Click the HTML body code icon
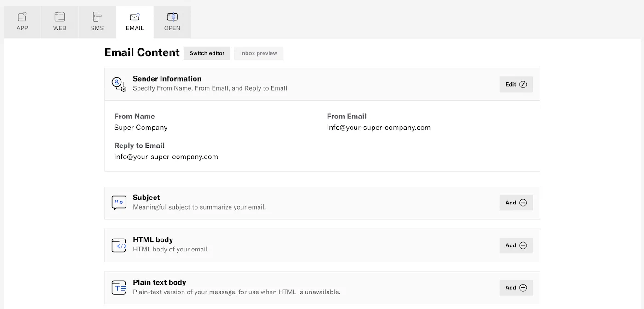Screen dimensions: 644x309 coord(119,245)
